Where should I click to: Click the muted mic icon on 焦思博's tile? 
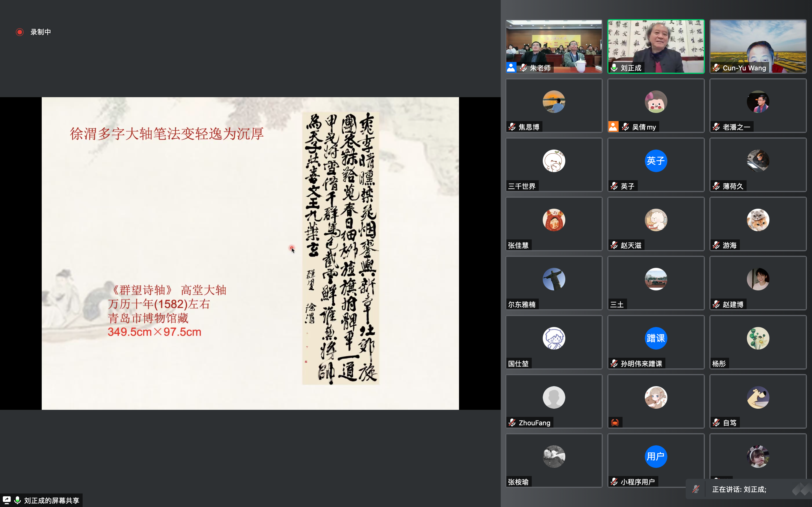pos(512,127)
